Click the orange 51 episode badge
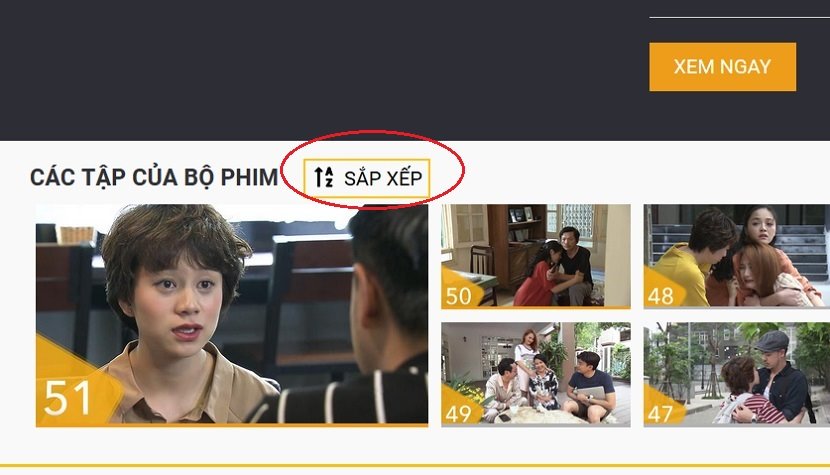 [68, 398]
